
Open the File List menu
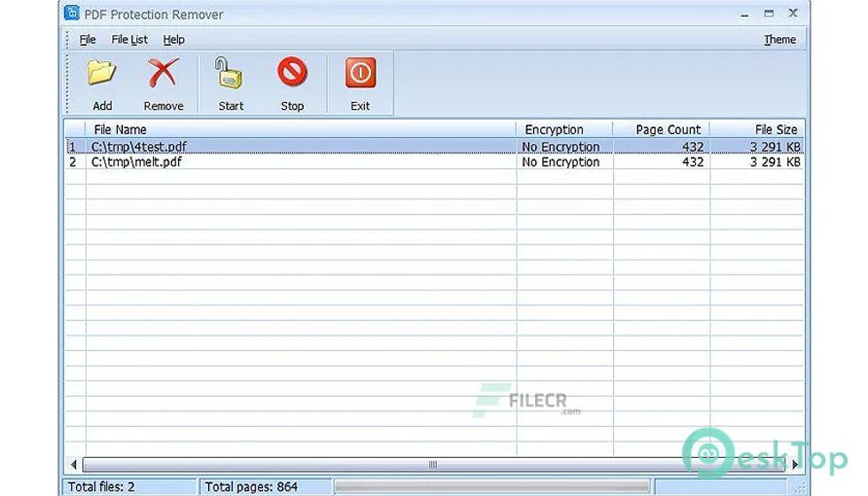coord(129,40)
